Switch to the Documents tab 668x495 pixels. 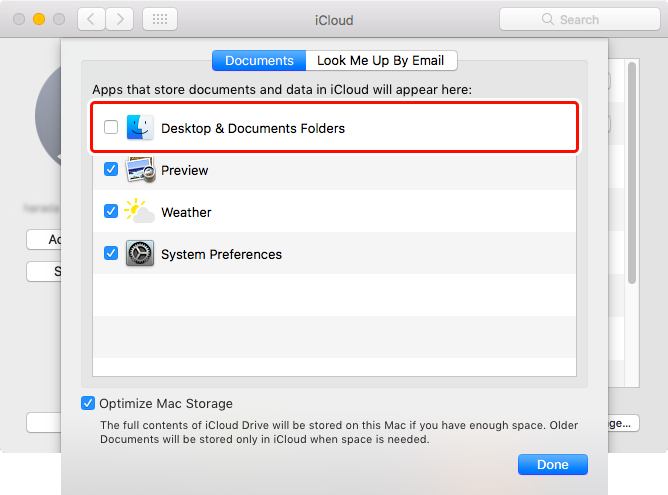pyautogui.click(x=259, y=60)
